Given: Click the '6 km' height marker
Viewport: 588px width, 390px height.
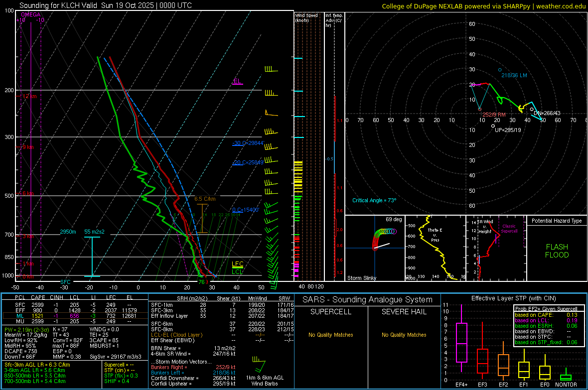Looking at the screenshot, I should [x=28, y=193].
